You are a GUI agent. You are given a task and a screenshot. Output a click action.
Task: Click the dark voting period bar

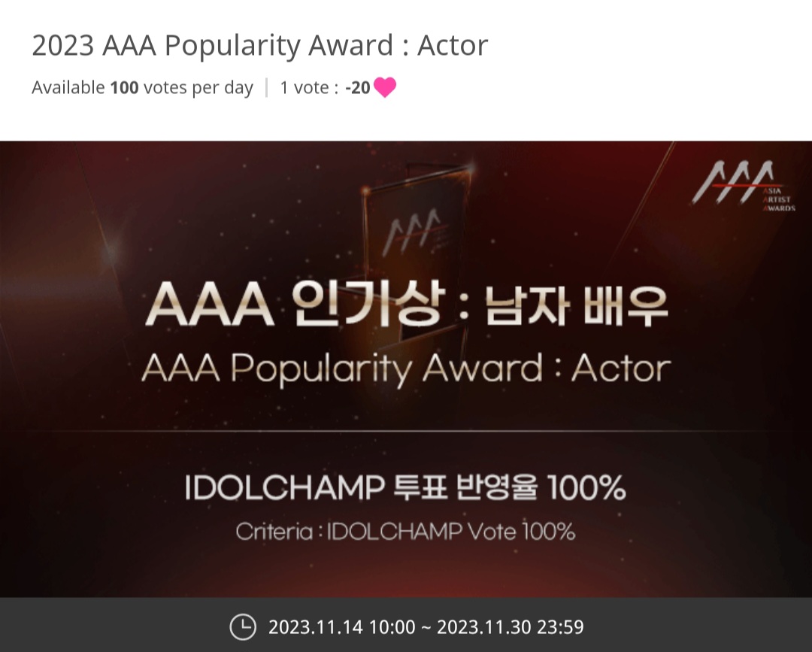[406, 625]
